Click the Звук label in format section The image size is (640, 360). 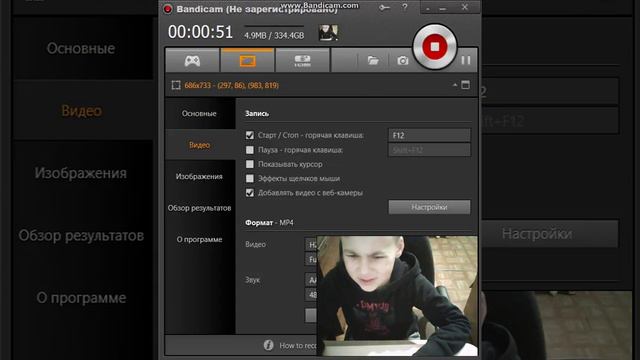click(253, 280)
